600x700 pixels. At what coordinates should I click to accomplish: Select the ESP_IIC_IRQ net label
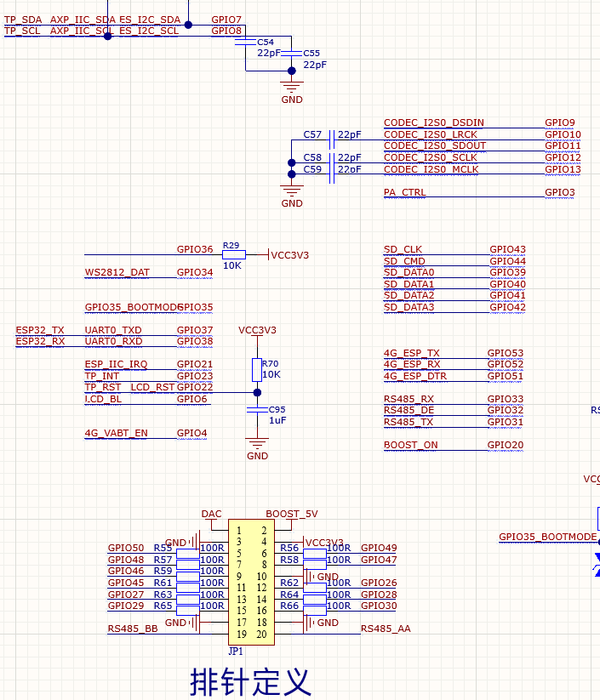point(116,365)
